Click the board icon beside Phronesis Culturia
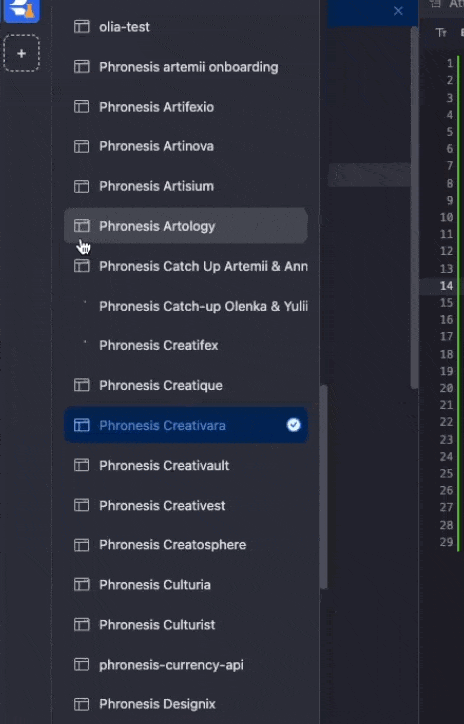 pos(82,585)
